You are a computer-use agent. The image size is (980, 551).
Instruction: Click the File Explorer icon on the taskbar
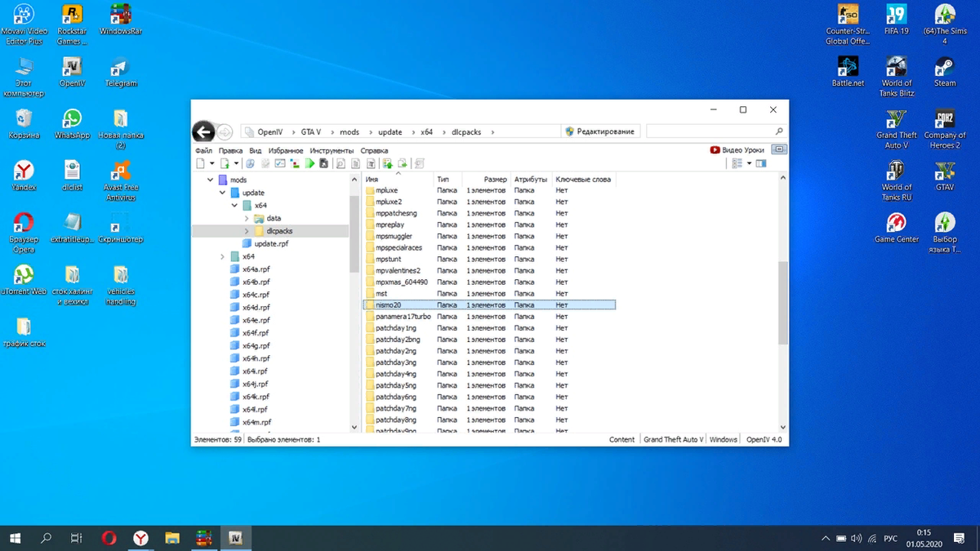point(172,538)
